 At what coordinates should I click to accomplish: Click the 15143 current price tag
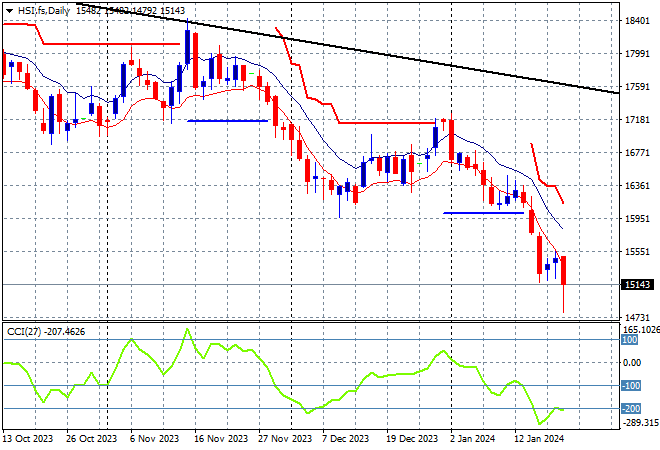tap(638, 285)
